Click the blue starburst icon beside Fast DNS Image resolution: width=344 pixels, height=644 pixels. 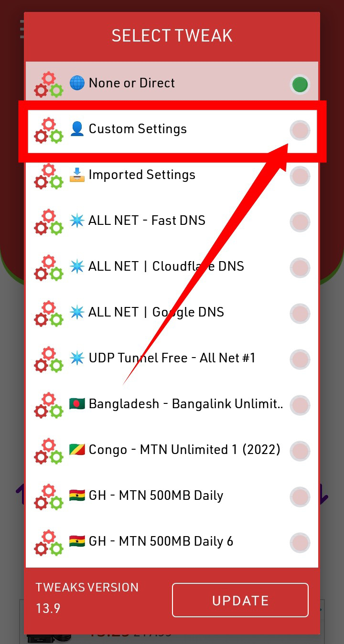[x=77, y=221]
